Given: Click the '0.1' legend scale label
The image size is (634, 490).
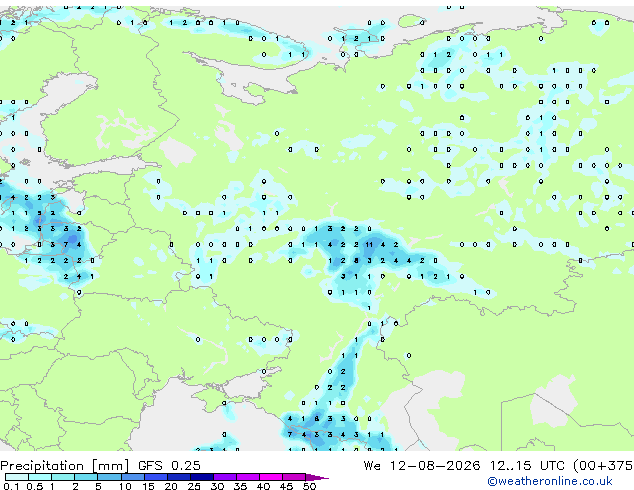Looking at the screenshot, I should click(12, 486).
